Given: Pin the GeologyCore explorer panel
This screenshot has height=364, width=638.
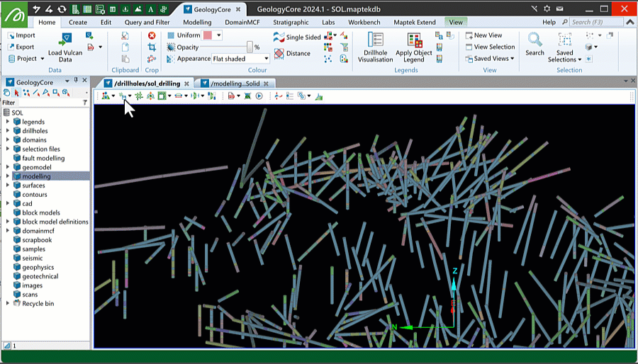Looking at the screenshot, I should [77, 82].
